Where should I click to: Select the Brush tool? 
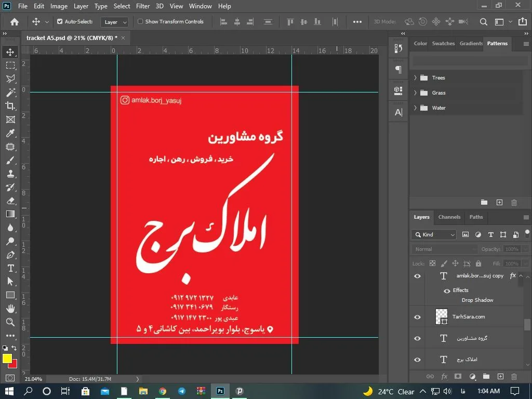tap(10, 160)
